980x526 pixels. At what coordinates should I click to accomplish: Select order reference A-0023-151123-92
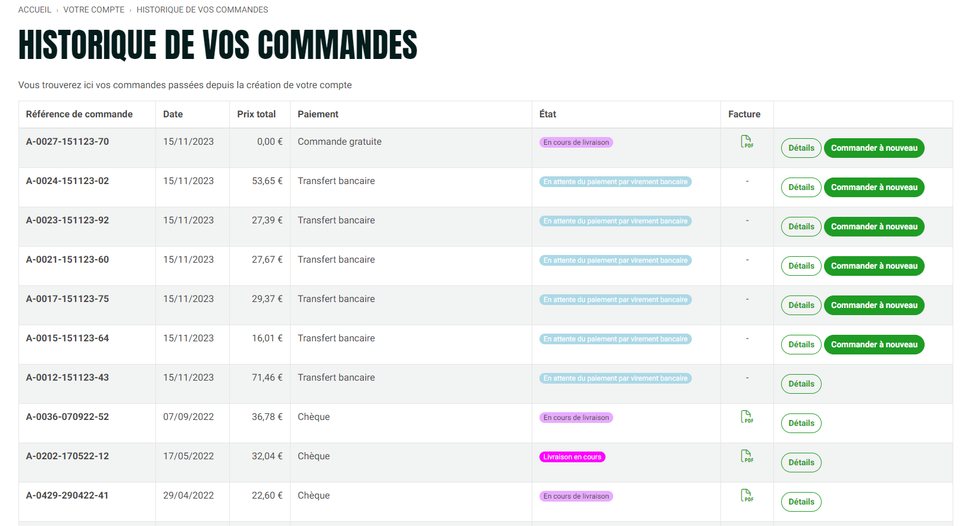(67, 220)
